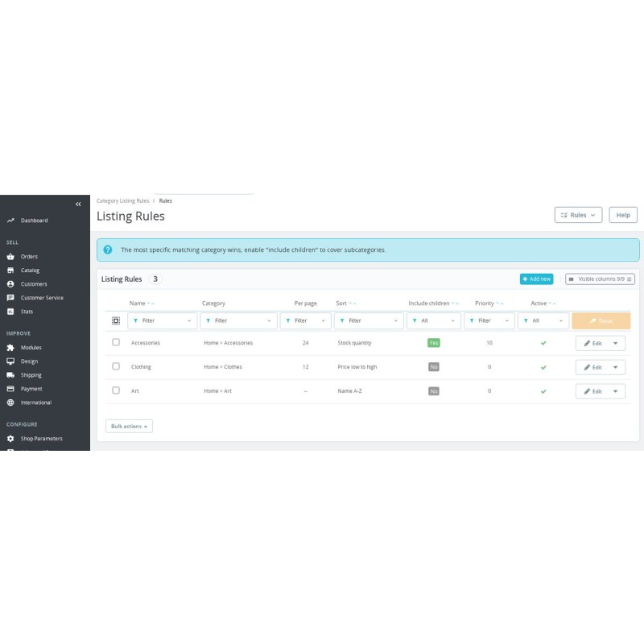Image resolution: width=644 pixels, height=644 pixels.
Task: Click the Name A-Z cell
Action: point(350,391)
